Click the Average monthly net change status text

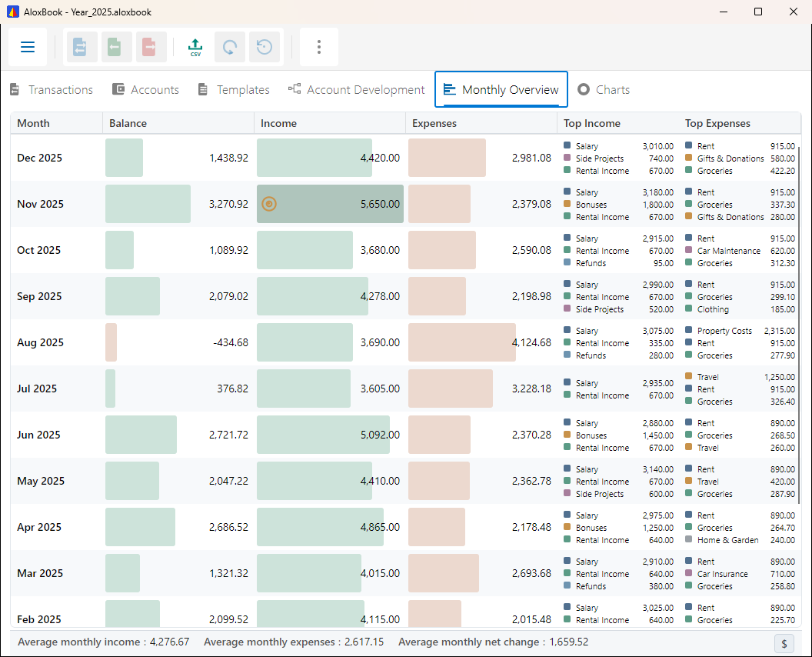tap(493, 642)
